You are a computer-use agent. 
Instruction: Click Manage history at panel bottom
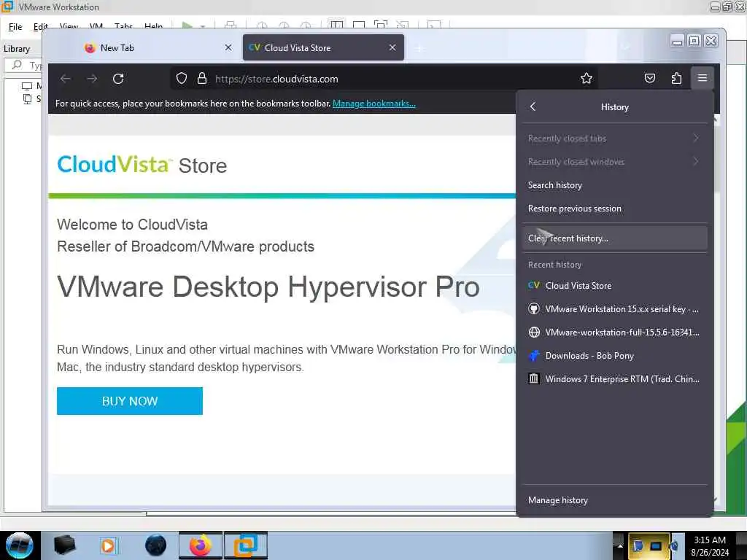point(614,500)
